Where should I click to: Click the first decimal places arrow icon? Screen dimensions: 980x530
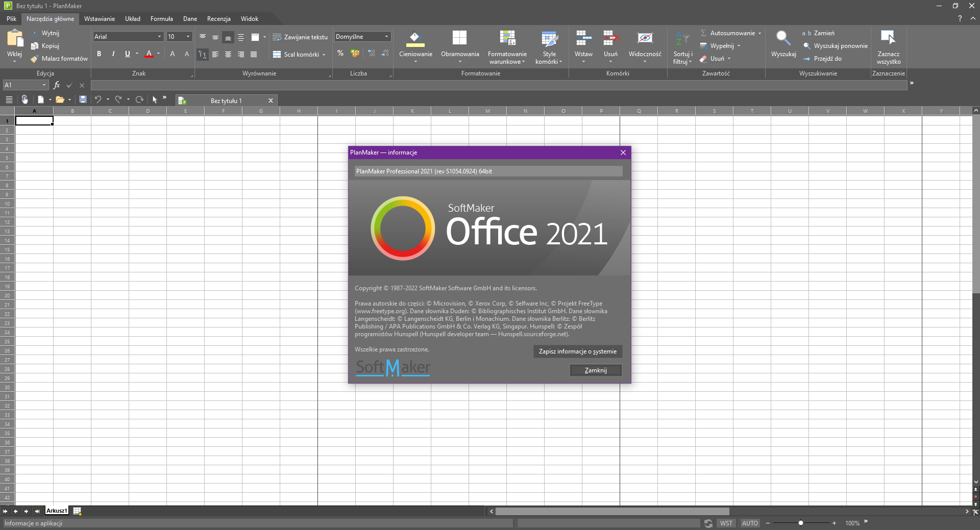pos(371,53)
